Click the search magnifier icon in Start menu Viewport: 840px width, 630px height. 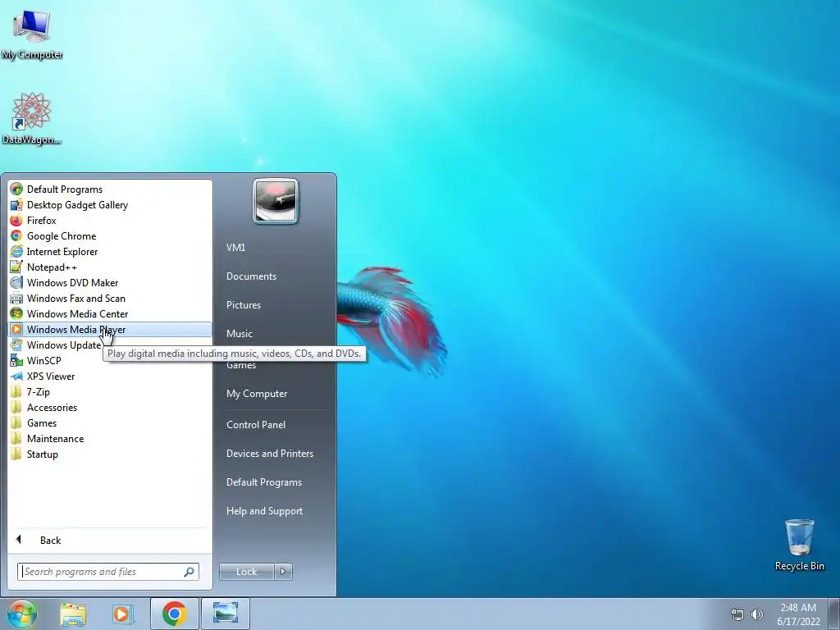coord(189,572)
